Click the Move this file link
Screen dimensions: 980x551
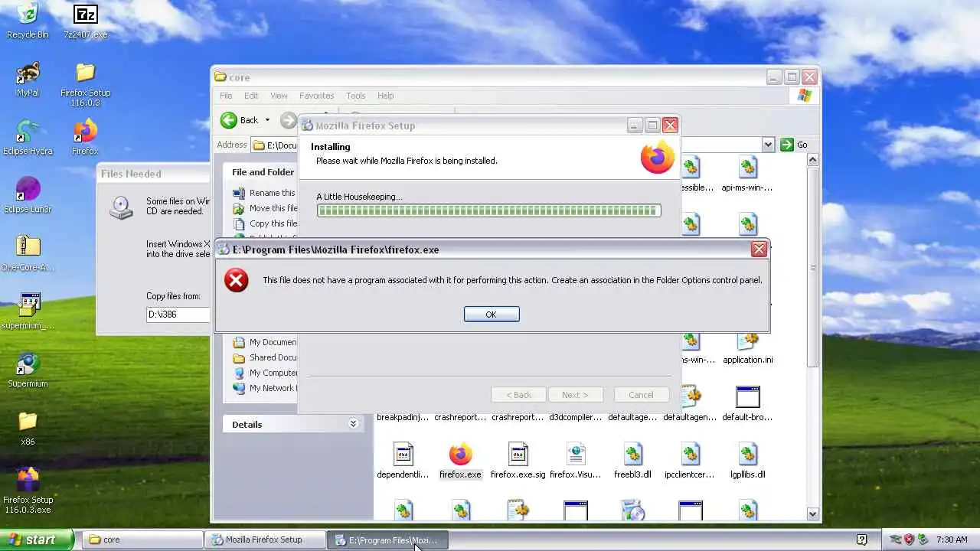[x=265, y=208]
